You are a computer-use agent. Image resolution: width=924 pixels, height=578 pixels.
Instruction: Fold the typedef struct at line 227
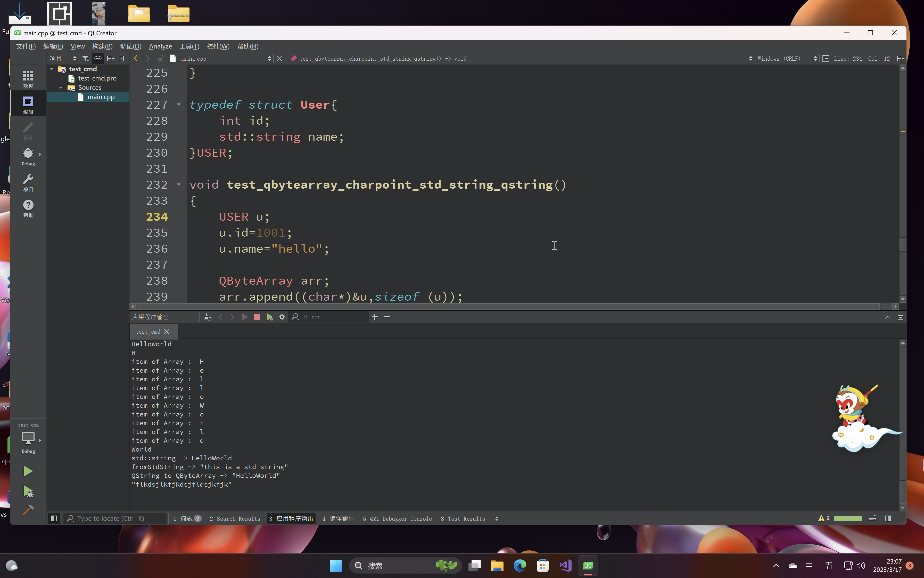point(178,104)
